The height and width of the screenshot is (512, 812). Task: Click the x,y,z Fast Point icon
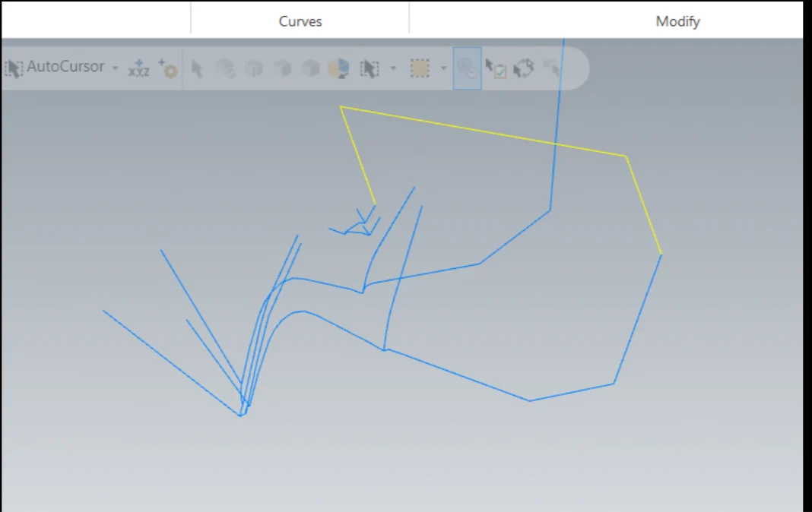(138, 69)
